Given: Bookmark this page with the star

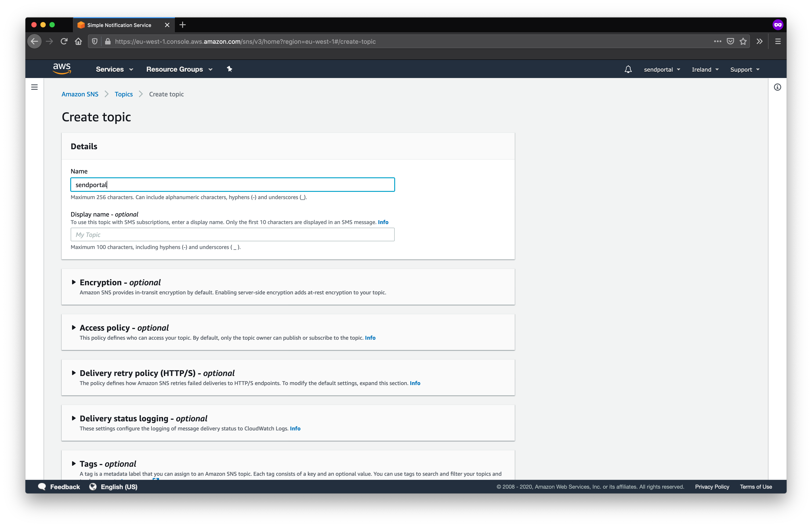Looking at the screenshot, I should click(x=743, y=41).
